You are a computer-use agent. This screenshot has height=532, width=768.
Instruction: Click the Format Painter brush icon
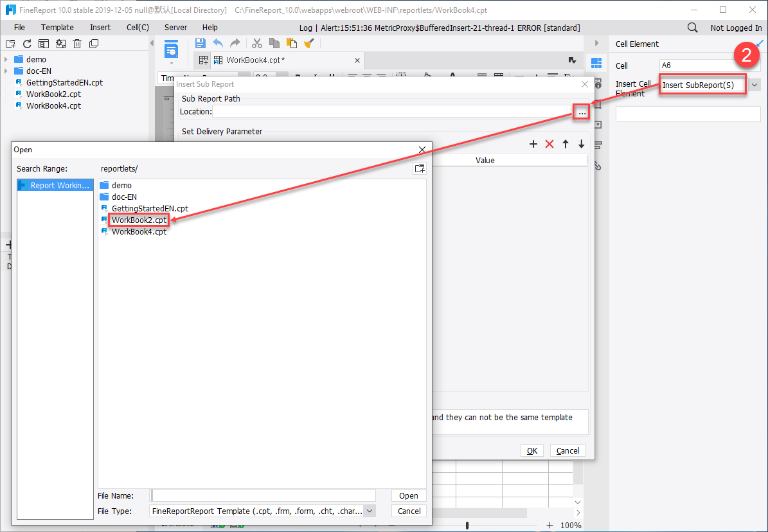click(x=309, y=42)
